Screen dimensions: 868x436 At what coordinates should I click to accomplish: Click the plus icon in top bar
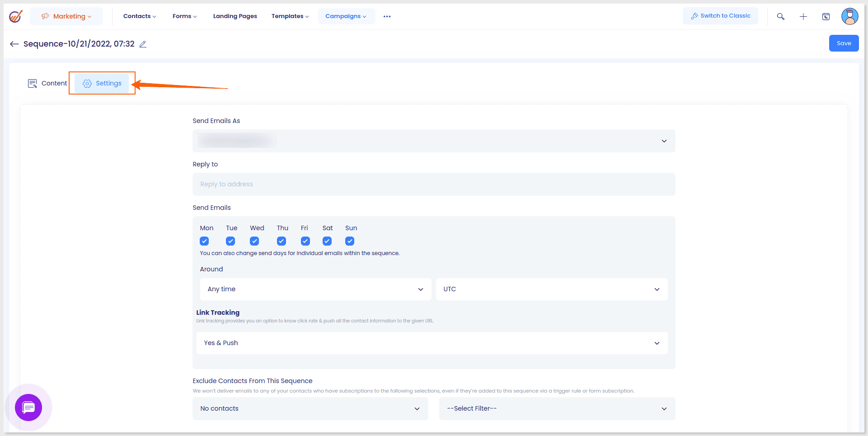803,16
